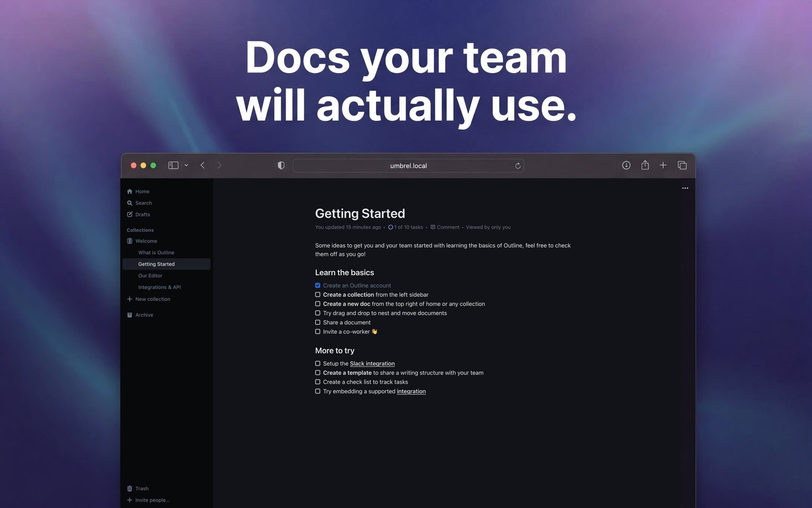Screen dimensions: 812x508
Task: Open the Archive from the sidebar
Action: 144,315
